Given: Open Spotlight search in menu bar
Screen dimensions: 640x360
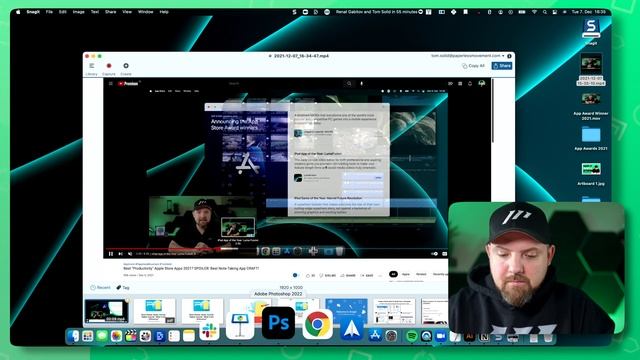Looking at the screenshot, I should point(544,12).
